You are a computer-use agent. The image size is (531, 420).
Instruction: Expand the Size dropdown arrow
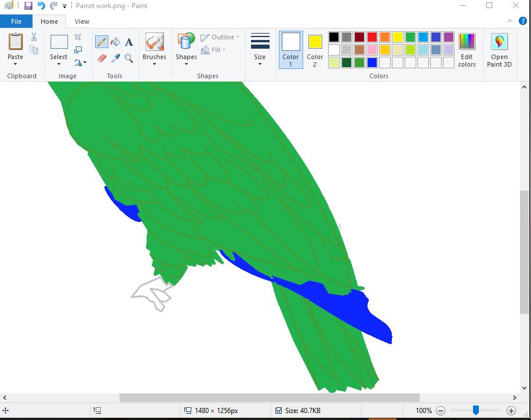[260, 64]
